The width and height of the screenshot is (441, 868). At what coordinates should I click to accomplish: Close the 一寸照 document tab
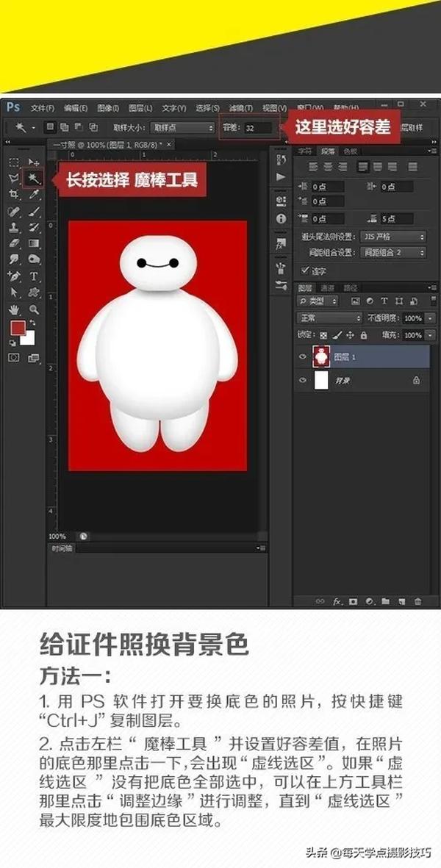[x=169, y=144]
